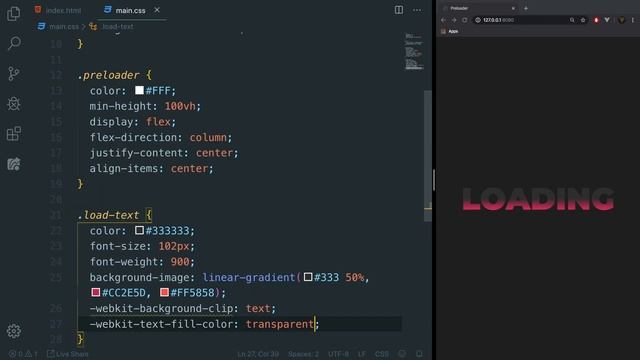Click linear-gradient function name
This screenshot has height=360, width=640.
[249, 278]
